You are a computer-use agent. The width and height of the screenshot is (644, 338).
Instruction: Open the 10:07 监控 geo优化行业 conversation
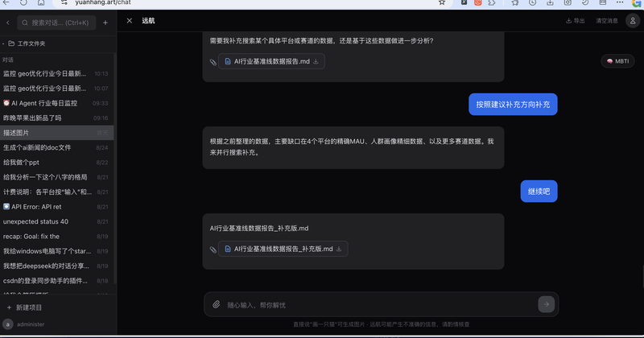tap(56, 89)
